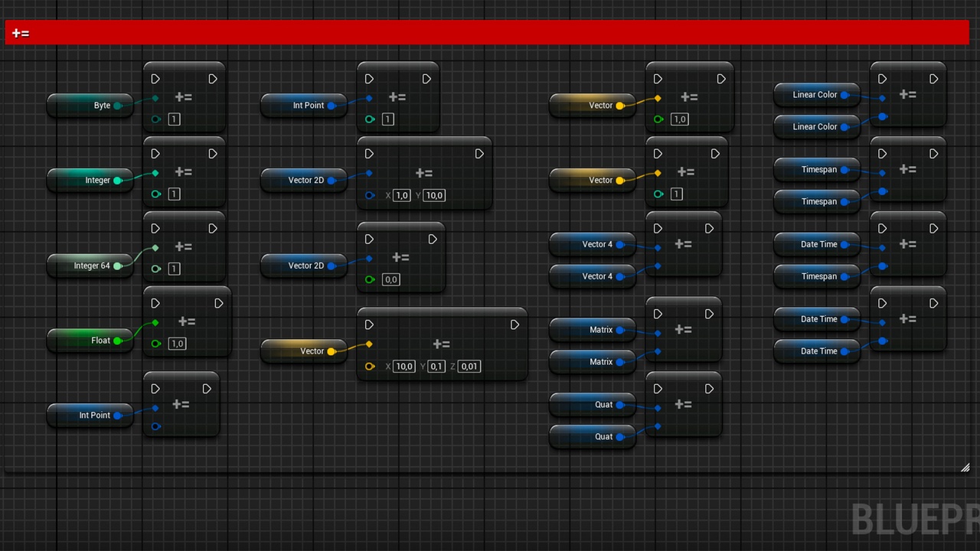Click exec output pin of Float += node
The image size is (980, 551).
point(219,304)
